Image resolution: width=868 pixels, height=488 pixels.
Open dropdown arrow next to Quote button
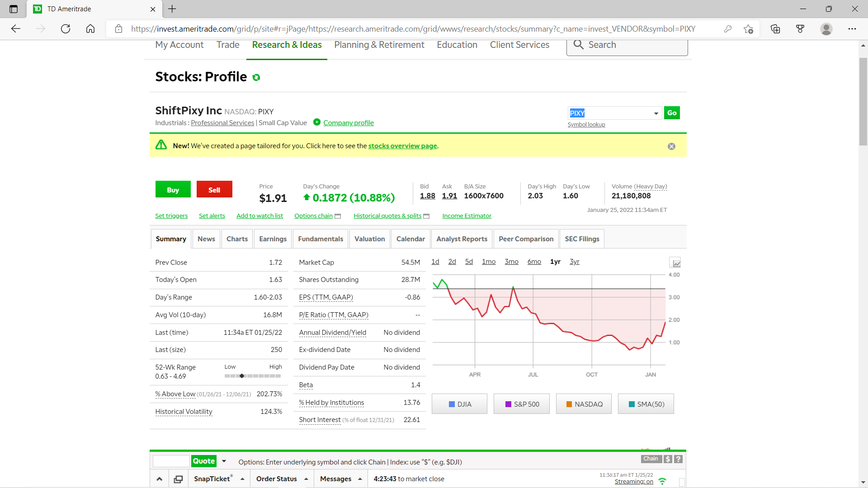click(x=224, y=461)
